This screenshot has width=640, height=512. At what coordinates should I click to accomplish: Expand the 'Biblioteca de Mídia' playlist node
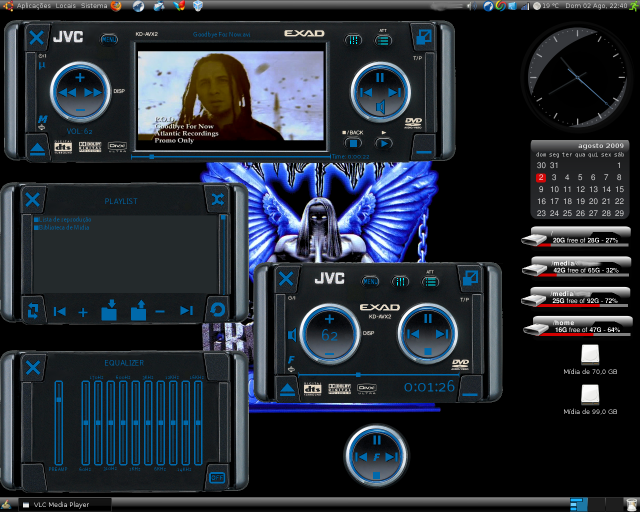36,227
